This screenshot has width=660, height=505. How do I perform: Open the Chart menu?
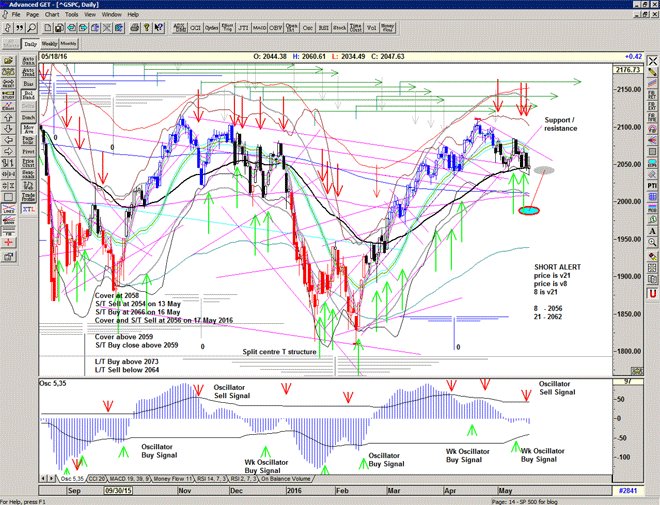pos(52,15)
